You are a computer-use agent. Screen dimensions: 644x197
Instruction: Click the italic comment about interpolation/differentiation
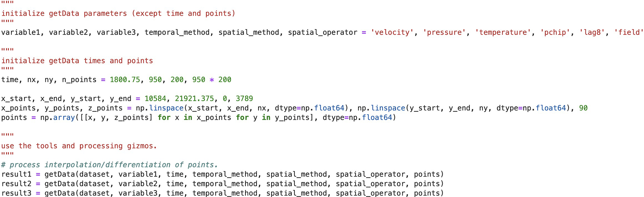tap(109, 165)
